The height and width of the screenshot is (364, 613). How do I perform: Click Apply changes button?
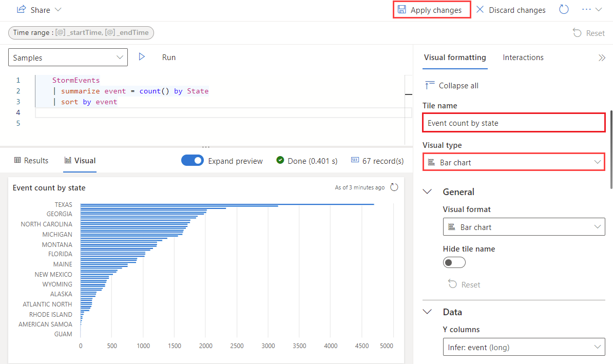coord(432,10)
